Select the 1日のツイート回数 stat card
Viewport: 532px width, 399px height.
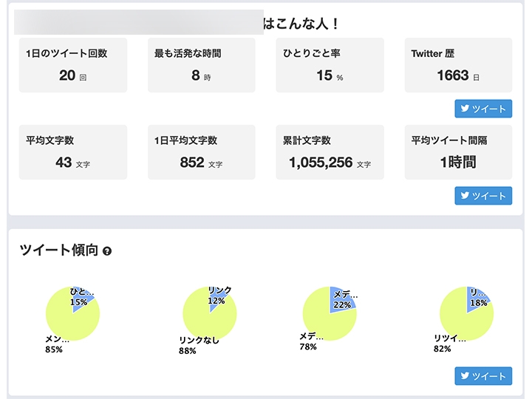73,65
